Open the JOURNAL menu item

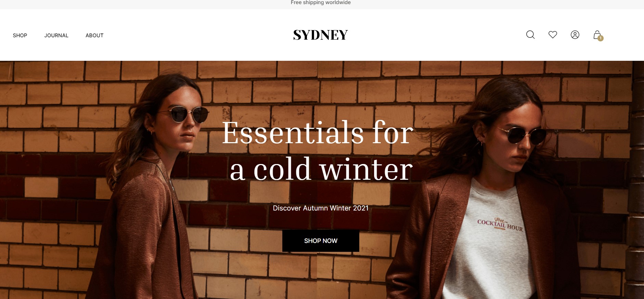pos(56,36)
